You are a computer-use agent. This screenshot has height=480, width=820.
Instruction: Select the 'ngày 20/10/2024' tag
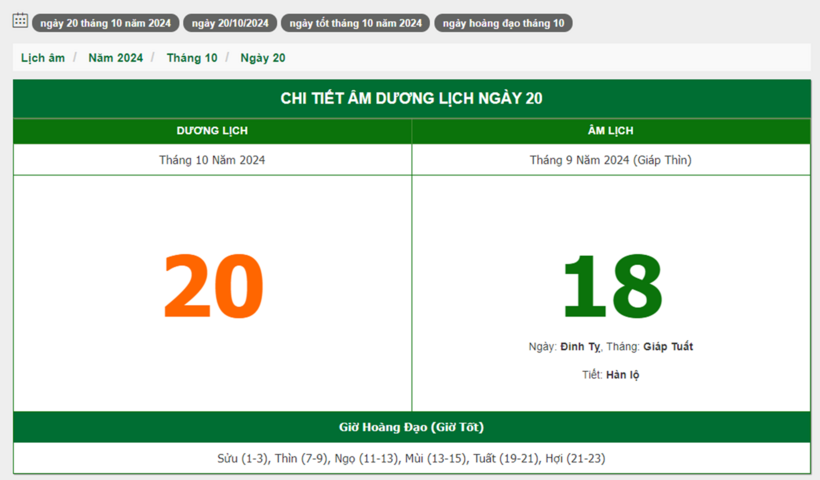(229, 23)
